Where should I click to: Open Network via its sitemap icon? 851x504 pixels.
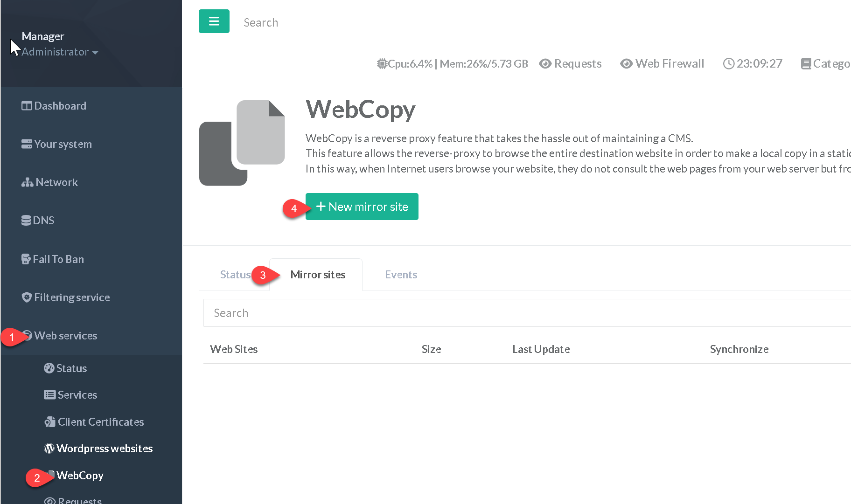tap(27, 182)
